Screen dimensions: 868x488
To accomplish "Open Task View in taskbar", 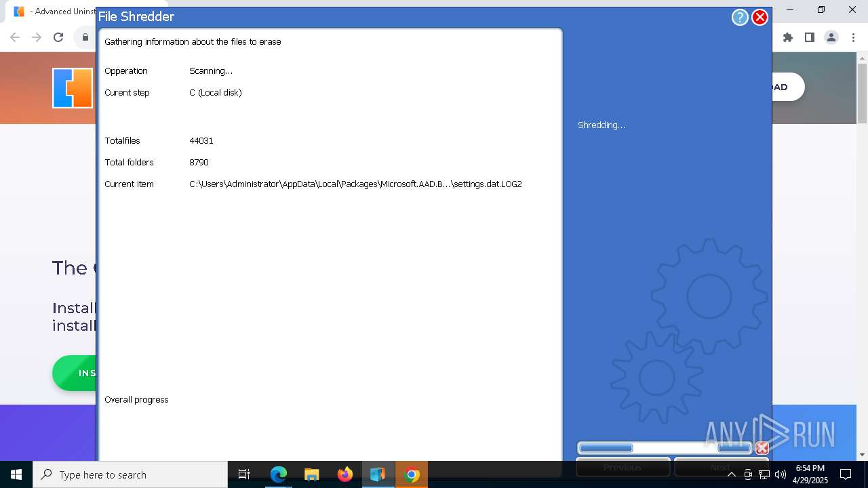I will click(x=244, y=474).
